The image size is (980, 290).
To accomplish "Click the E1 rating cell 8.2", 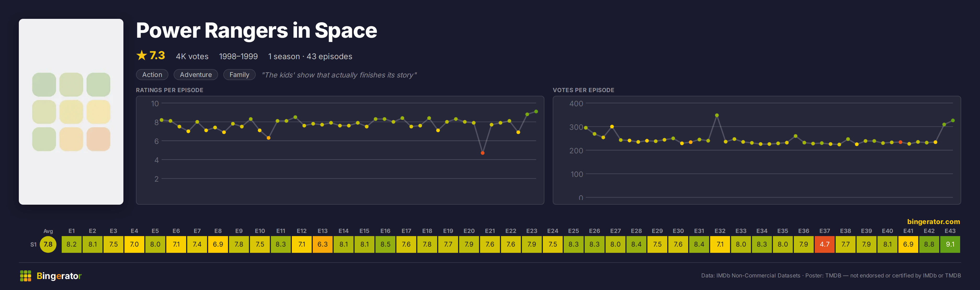I will (72, 244).
